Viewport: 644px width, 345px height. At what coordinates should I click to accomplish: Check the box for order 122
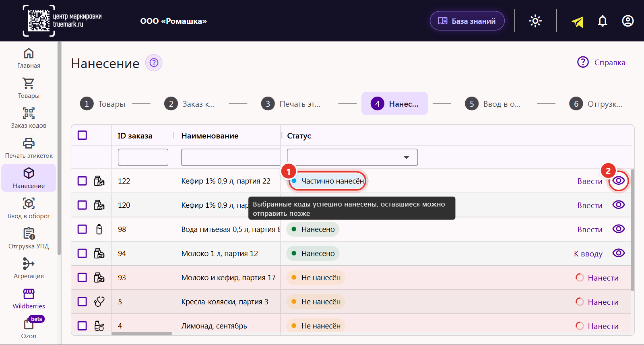point(82,181)
